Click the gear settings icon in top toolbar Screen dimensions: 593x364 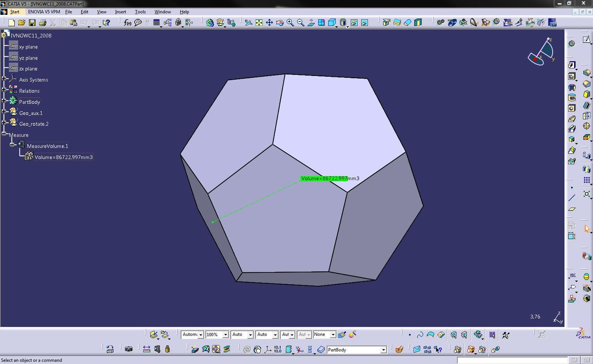pos(496,22)
